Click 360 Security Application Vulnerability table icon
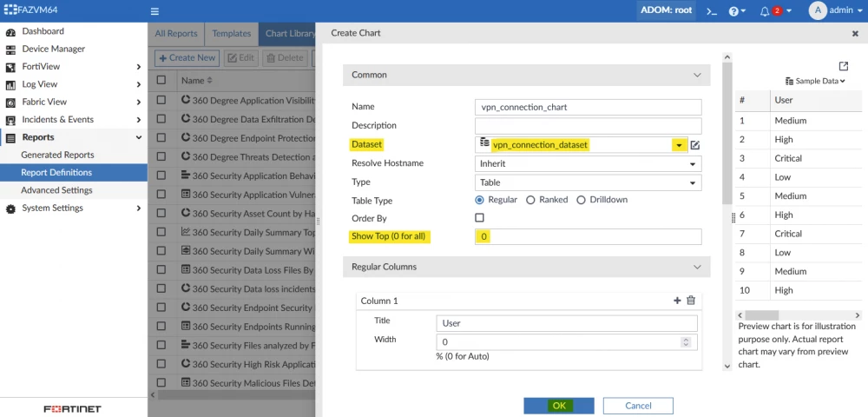Screen dimensions: 868x417 tap(186, 195)
